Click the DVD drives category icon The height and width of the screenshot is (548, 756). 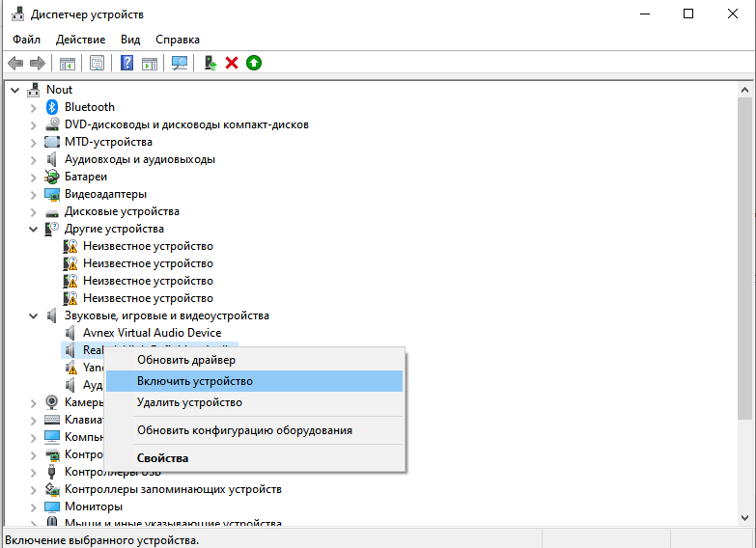point(52,124)
